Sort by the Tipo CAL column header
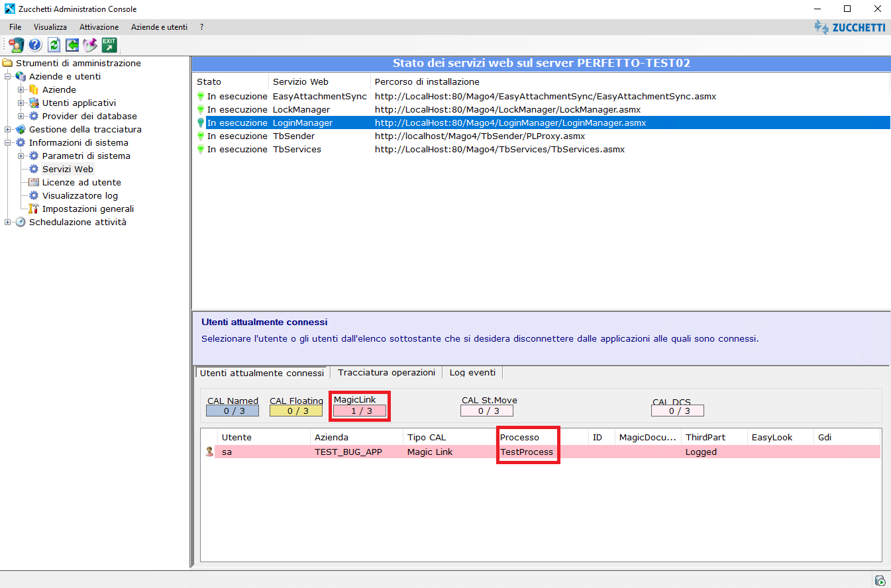This screenshot has height=588, width=891. [x=450, y=437]
